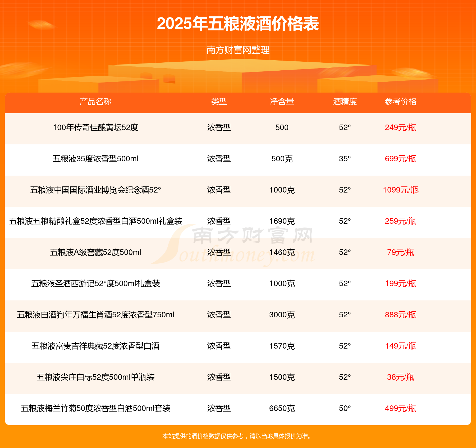
Task: Click the title 2025年五粮液酒价格表
Action: coord(238,24)
